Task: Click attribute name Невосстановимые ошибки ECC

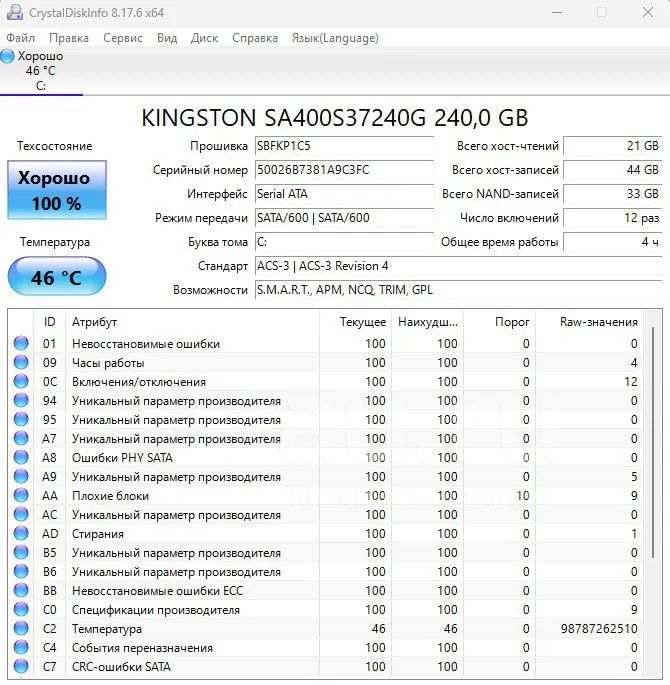Action: pos(157,591)
